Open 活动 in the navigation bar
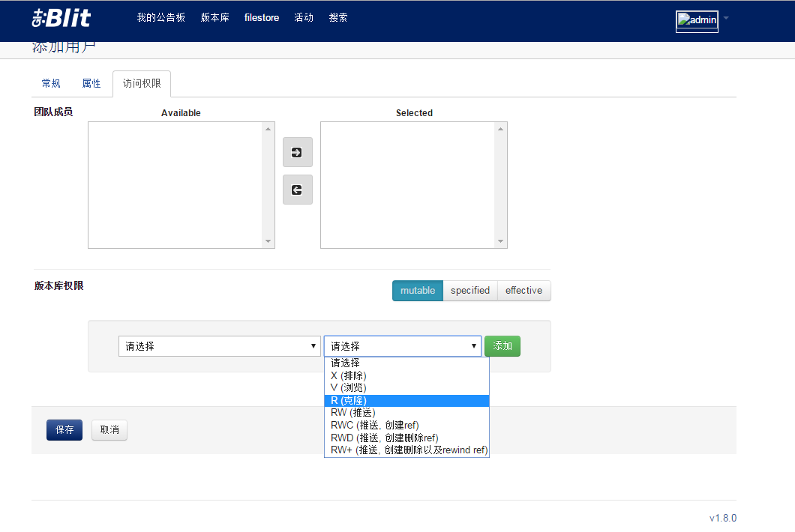Image resolution: width=795 pixels, height=532 pixels. [x=304, y=18]
